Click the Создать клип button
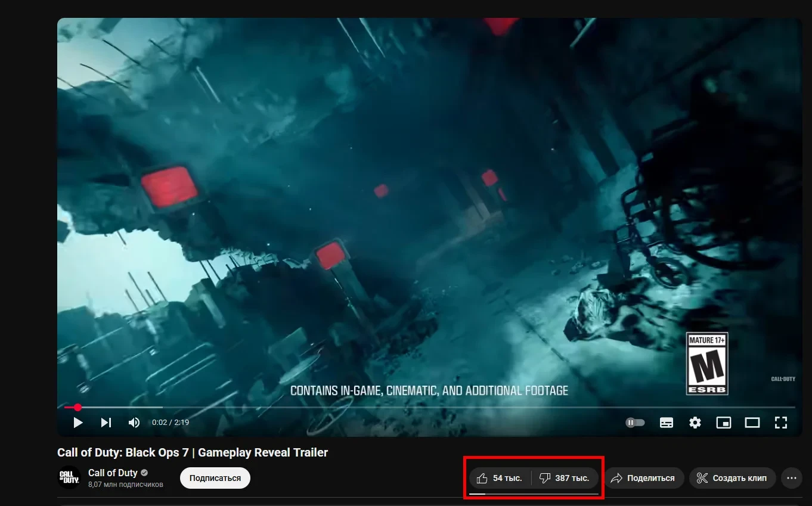 click(x=733, y=478)
